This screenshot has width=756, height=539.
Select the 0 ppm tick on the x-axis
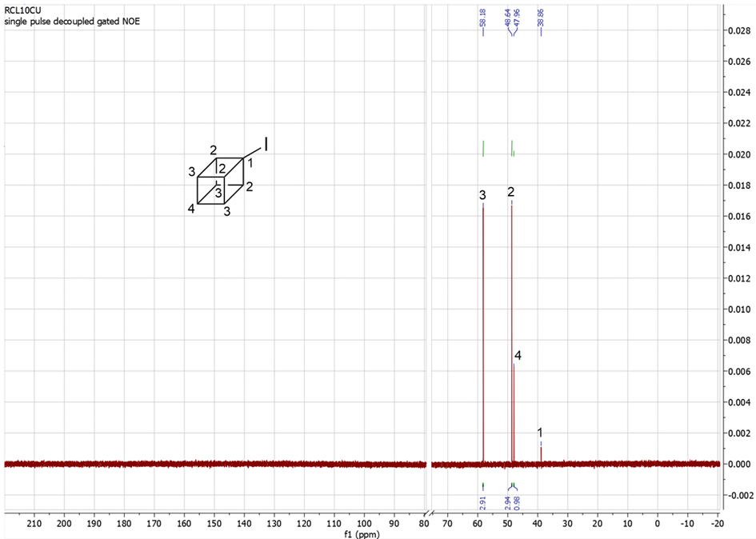[x=658, y=523]
